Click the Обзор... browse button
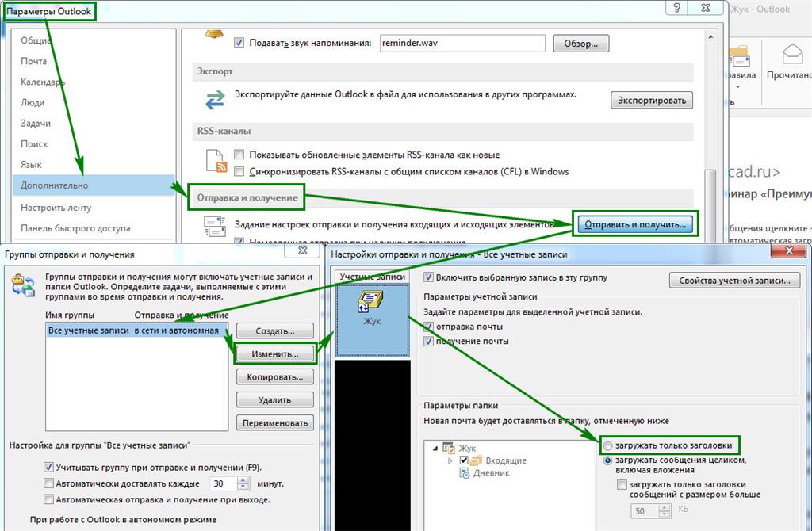812x531 pixels. 581,44
